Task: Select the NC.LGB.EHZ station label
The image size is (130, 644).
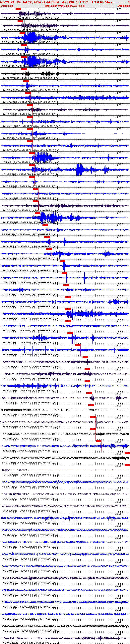Action: [10, 450]
